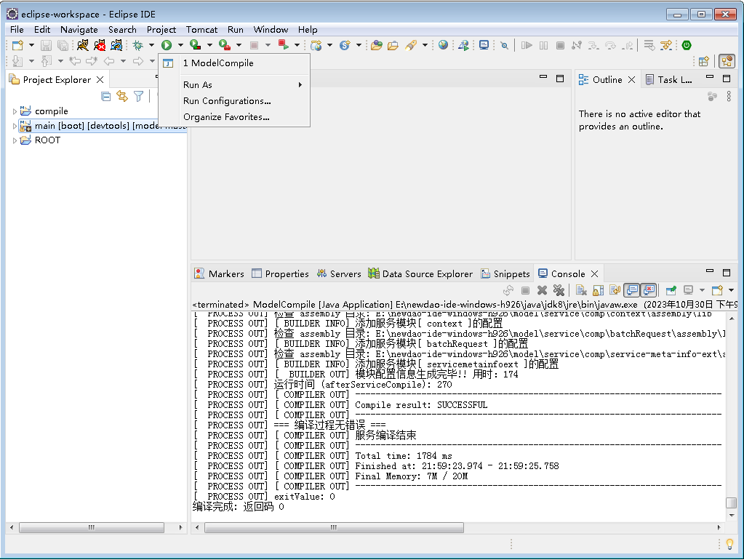
Task: Switch to the Data Source Explorer tab
Action: click(x=420, y=274)
